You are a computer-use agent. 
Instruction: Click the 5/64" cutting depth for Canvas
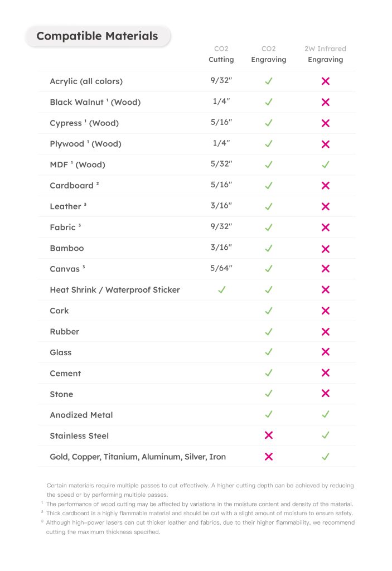221,268
